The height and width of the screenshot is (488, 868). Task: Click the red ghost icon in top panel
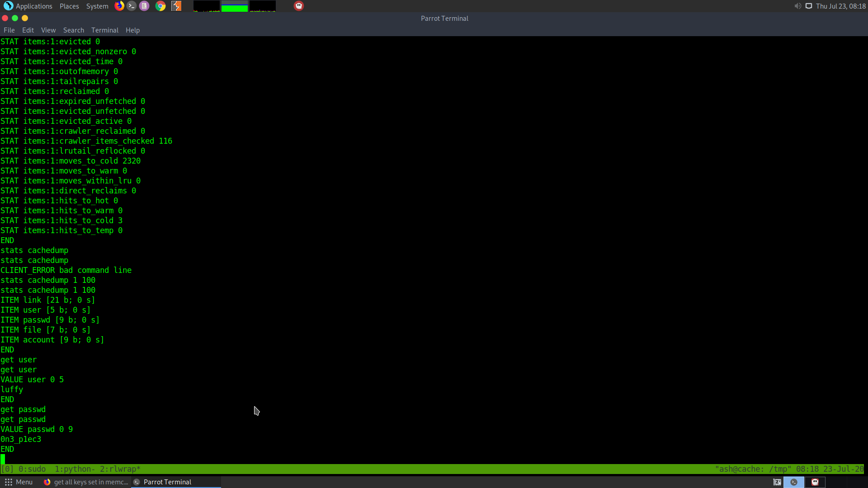pos(299,6)
